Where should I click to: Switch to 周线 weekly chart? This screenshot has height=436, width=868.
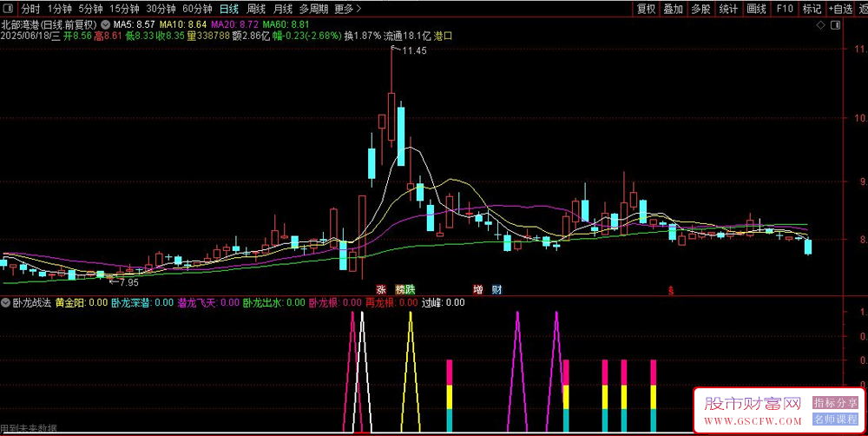click(256, 9)
